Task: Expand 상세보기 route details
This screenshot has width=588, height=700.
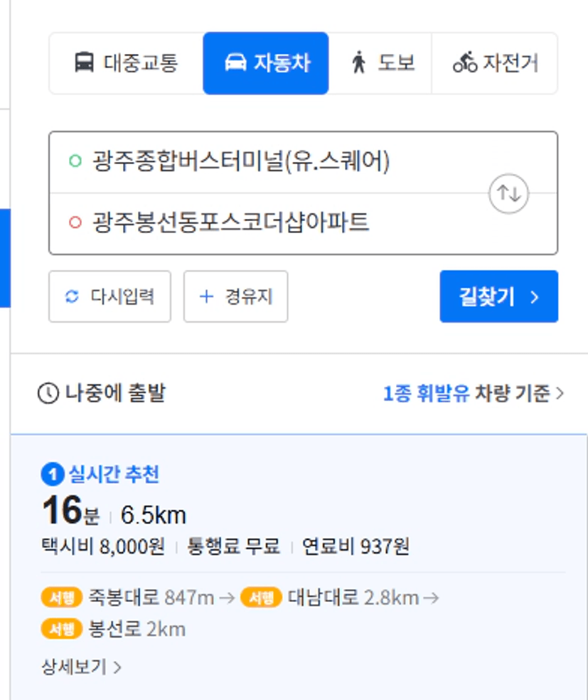Action: (x=81, y=667)
